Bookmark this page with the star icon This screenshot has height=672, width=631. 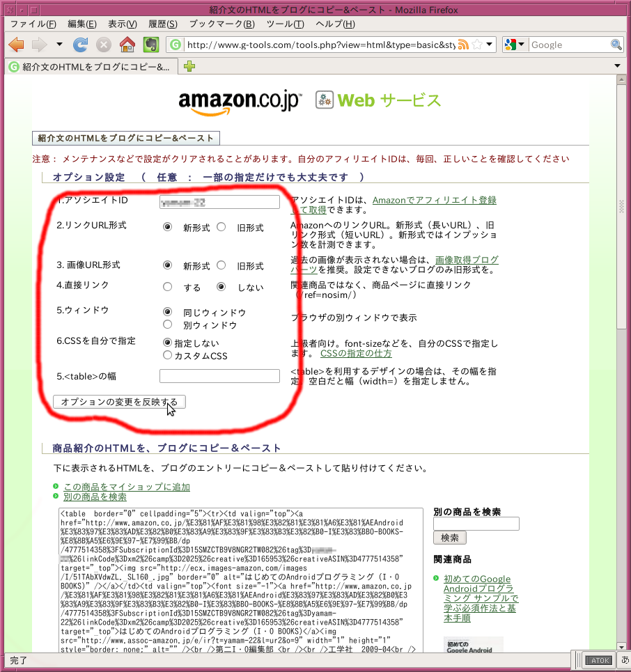click(x=477, y=45)
